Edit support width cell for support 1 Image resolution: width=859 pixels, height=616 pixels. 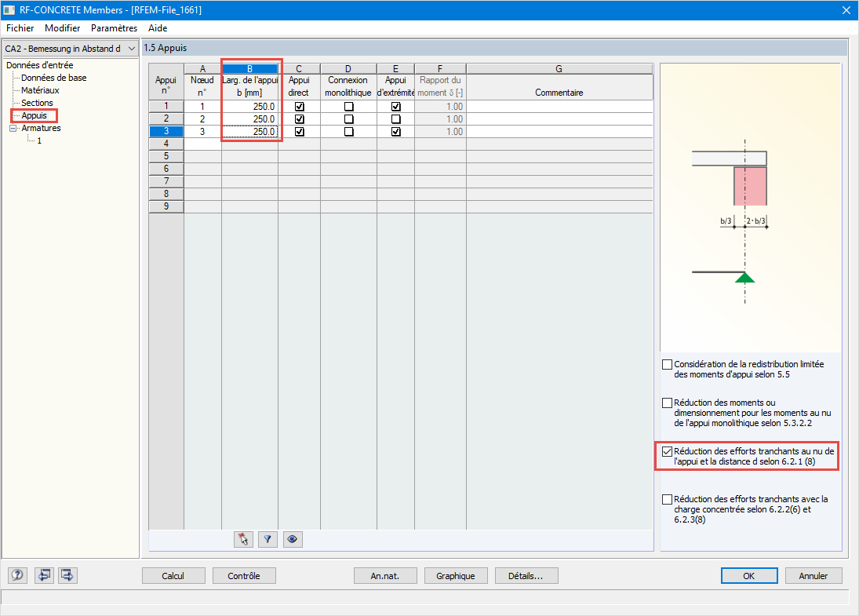(249, 106)
